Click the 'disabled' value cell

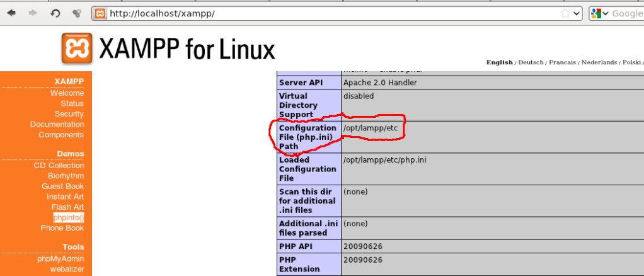click(x=359, y=96)
